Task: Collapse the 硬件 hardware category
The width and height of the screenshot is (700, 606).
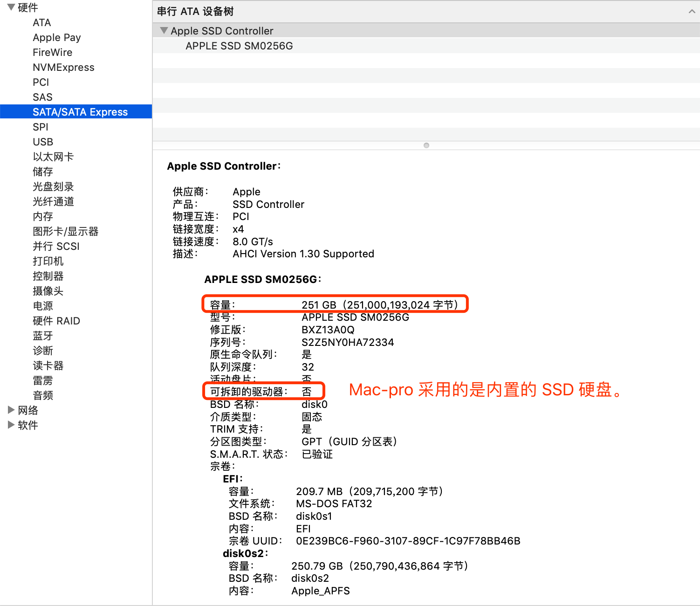Action: click(x=11, y=7)
